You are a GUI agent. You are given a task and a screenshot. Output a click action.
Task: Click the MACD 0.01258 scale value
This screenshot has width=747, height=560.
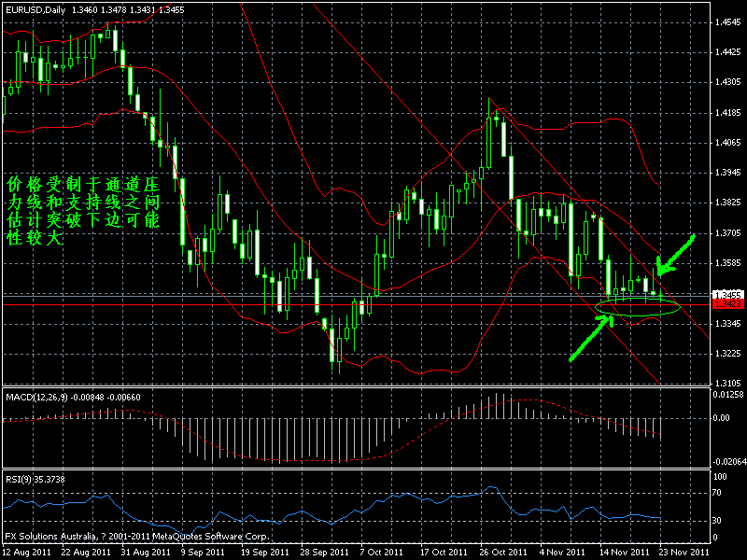click(x=728, y=394)
